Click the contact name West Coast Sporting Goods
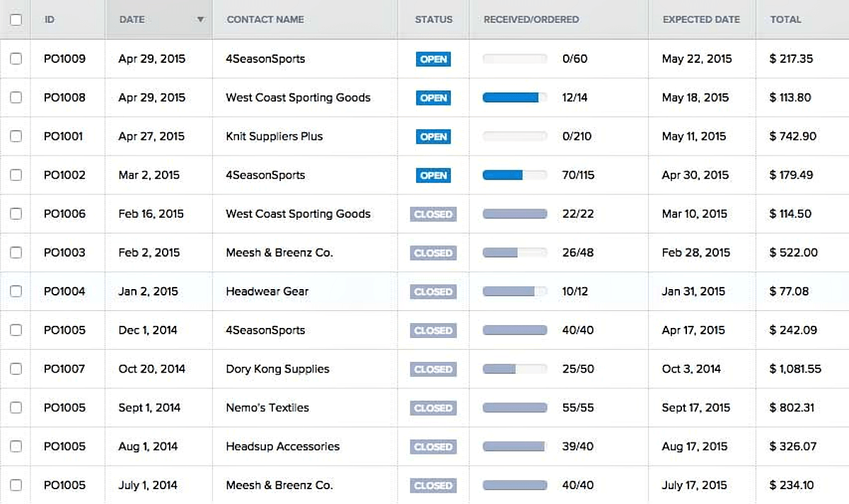Screen dimensions: 849x504 coord(297,98)
